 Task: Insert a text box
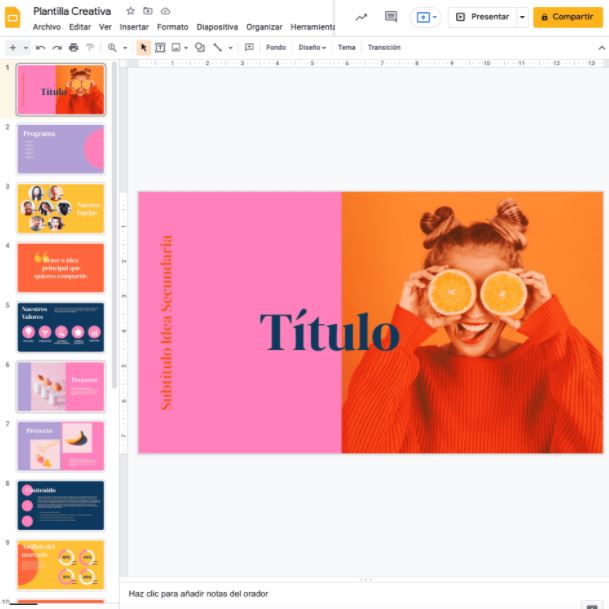[x=160, y=47]
